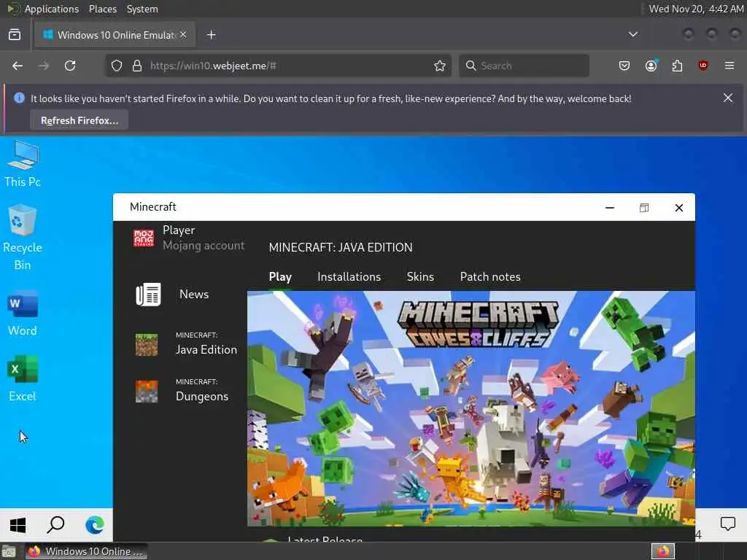Click the Mojang Studios account logo
Screen dimensions: 747x560
pos(144,238)
